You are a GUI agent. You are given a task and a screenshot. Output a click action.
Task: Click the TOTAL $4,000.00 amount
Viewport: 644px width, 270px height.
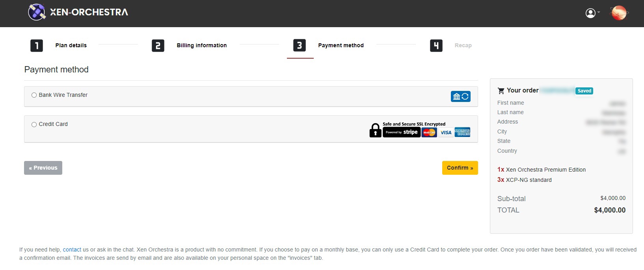(610, 210)
